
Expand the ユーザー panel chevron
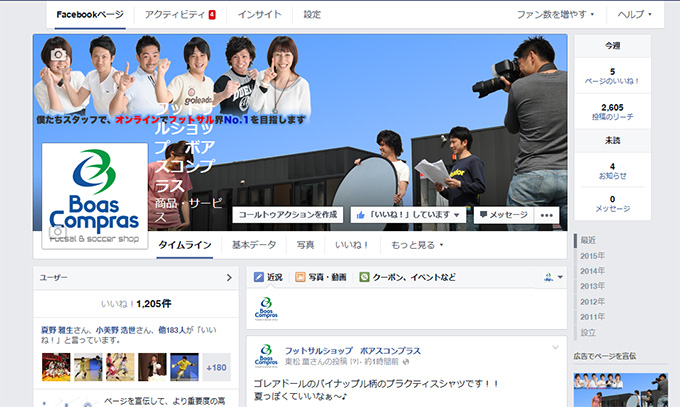tap(229, 278)
